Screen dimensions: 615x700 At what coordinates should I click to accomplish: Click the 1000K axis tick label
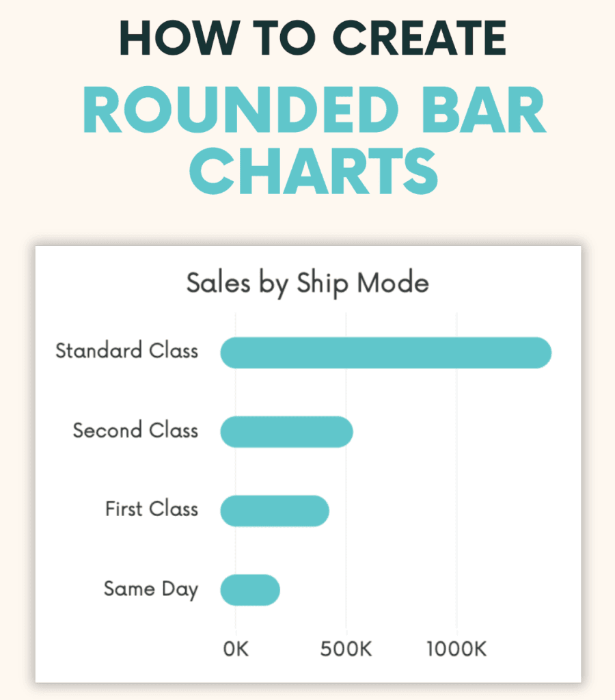456,649
